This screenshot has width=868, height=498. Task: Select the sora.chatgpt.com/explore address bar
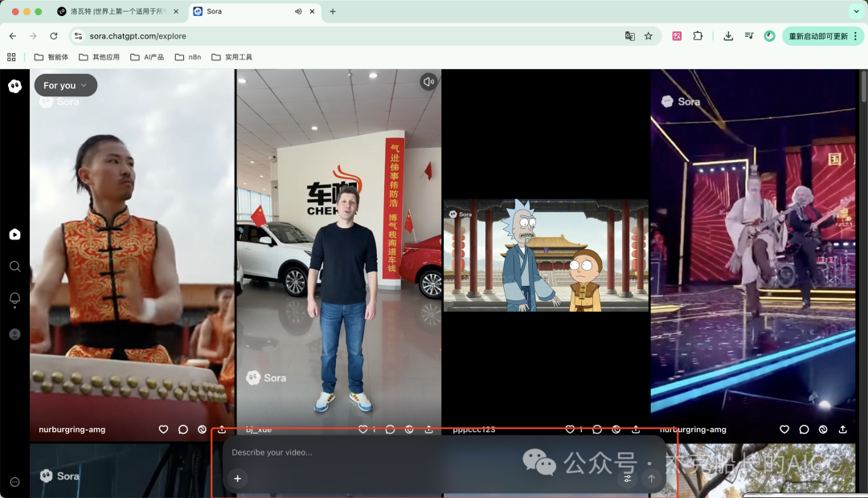[x=354, y=36]
